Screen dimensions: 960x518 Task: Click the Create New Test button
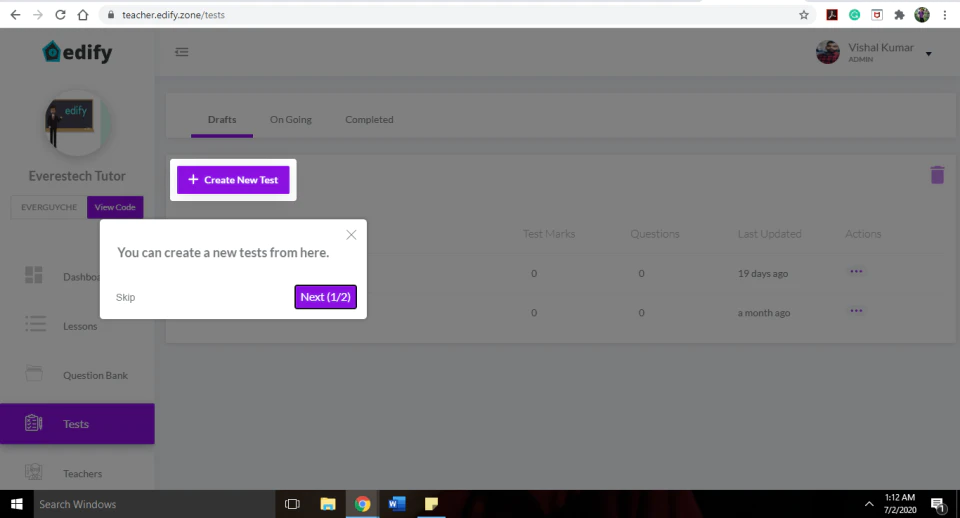(233, 180)
